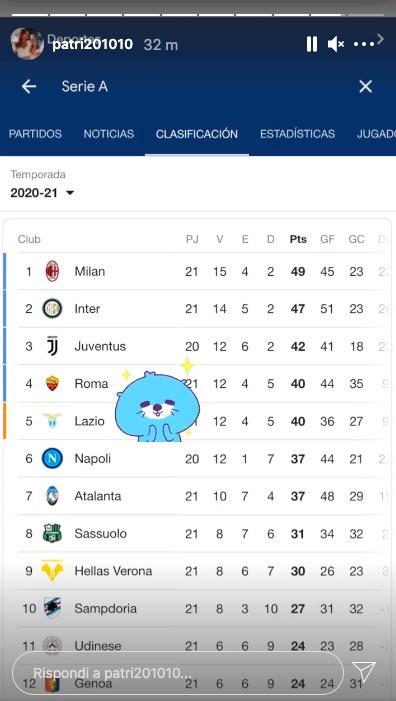Go back with the left arrow

click(x=29, y=86)
